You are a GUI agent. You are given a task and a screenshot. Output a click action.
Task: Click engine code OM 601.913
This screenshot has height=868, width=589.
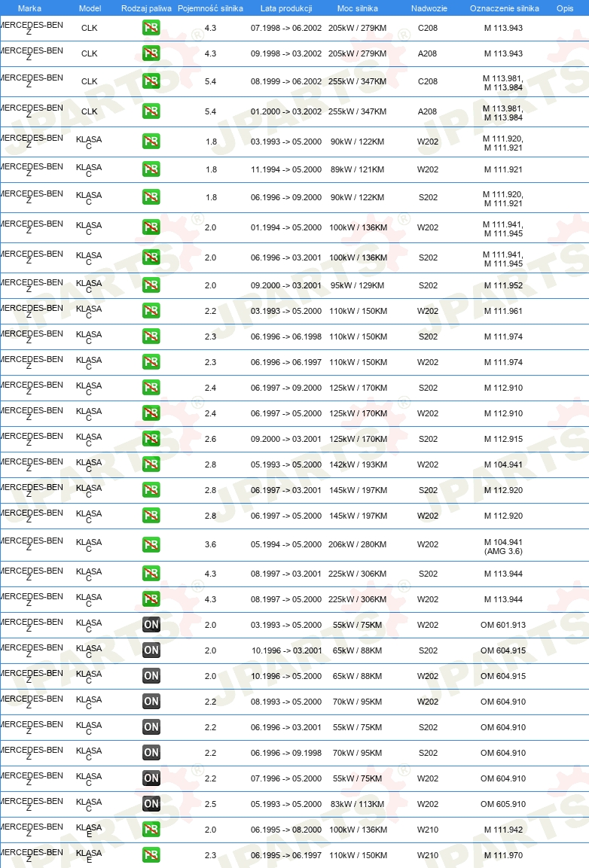(503, 624)
